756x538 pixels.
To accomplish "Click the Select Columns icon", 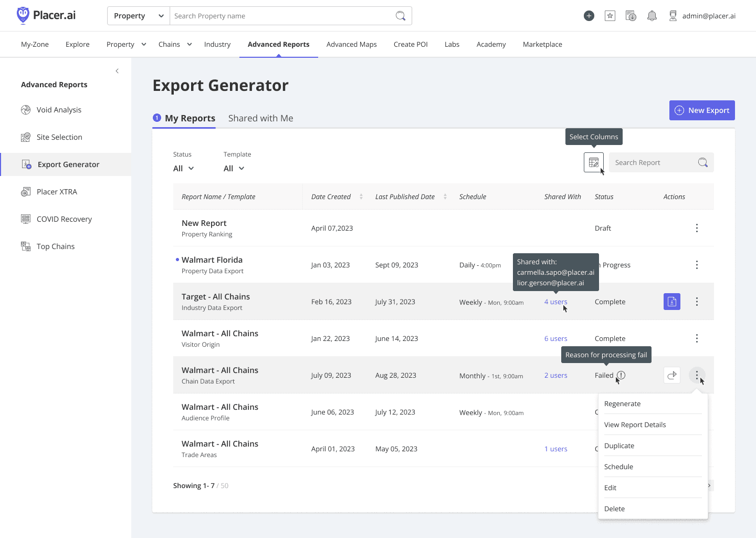I will [x=594, y=162].
